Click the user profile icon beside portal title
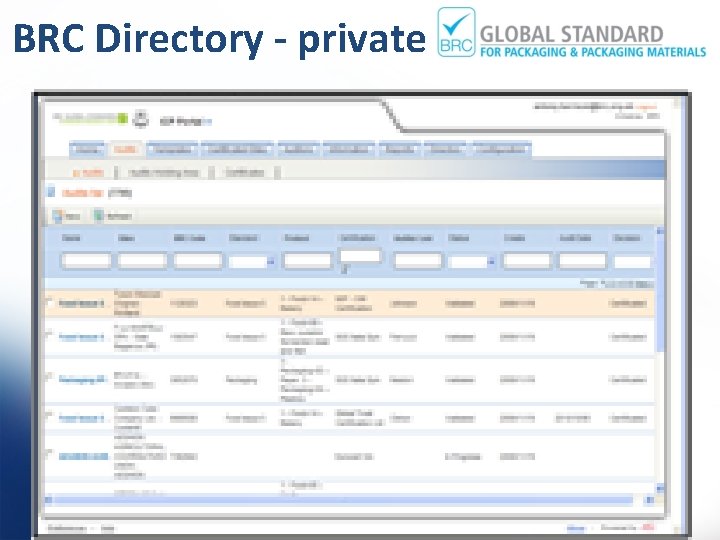The width and height of the screenshot is (720, 540). tap(141, 118)
